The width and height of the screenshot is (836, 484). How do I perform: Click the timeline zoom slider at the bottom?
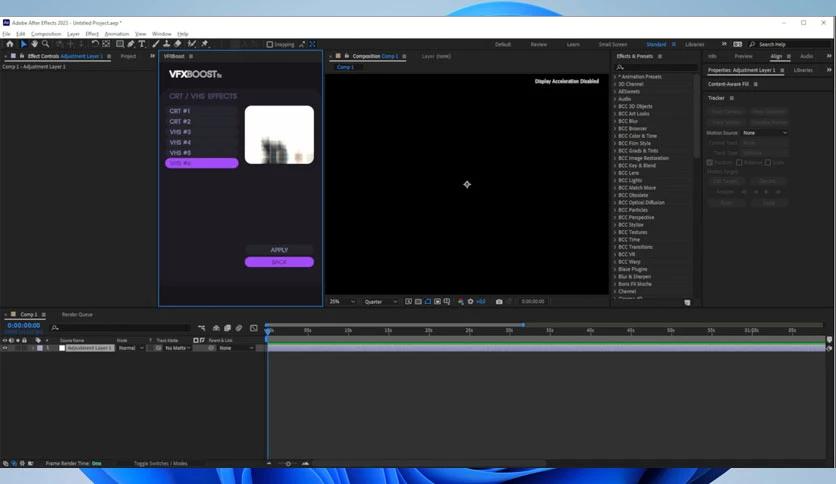[288, 464]
